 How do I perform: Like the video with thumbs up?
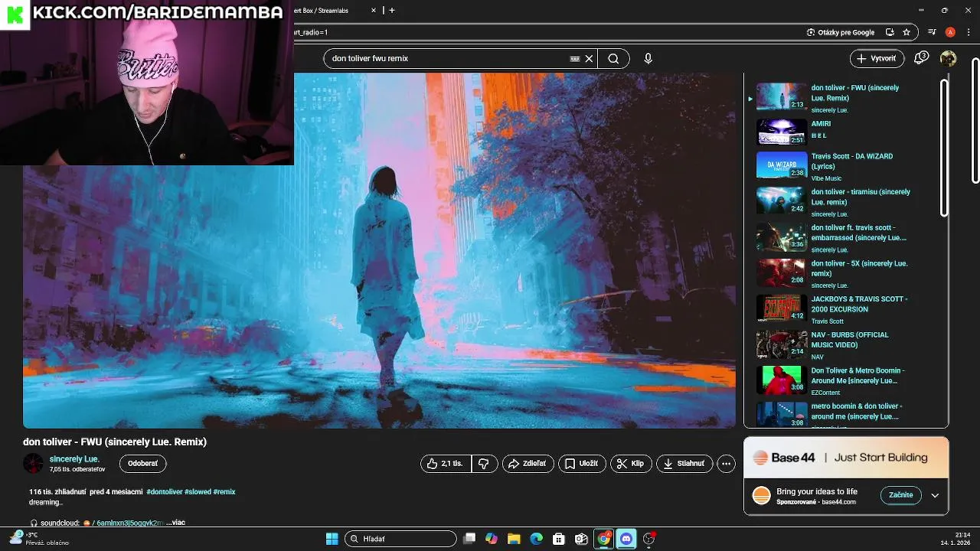pos(446,464)
